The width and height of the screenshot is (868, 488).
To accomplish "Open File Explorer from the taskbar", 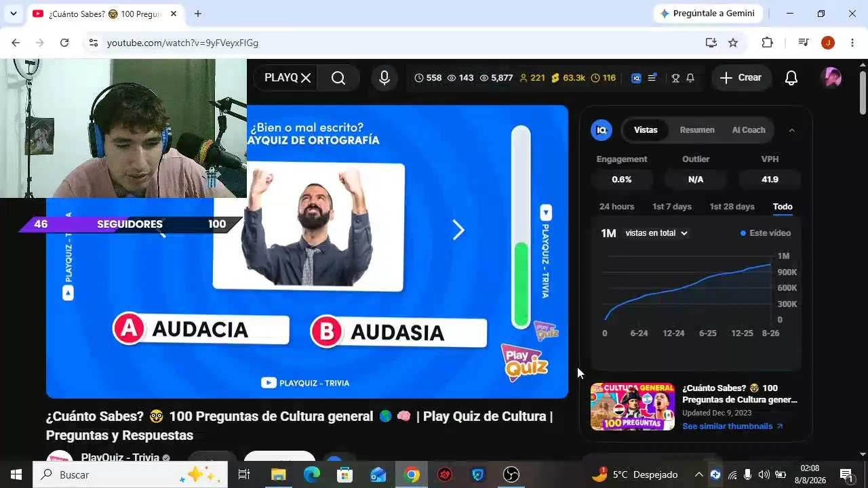I will [x=279, y=474].
